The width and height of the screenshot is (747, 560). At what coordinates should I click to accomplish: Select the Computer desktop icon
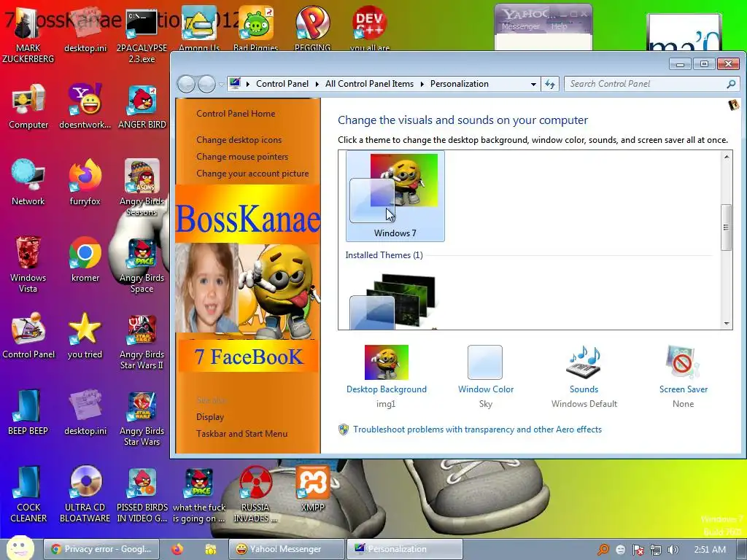click(28, 106)
